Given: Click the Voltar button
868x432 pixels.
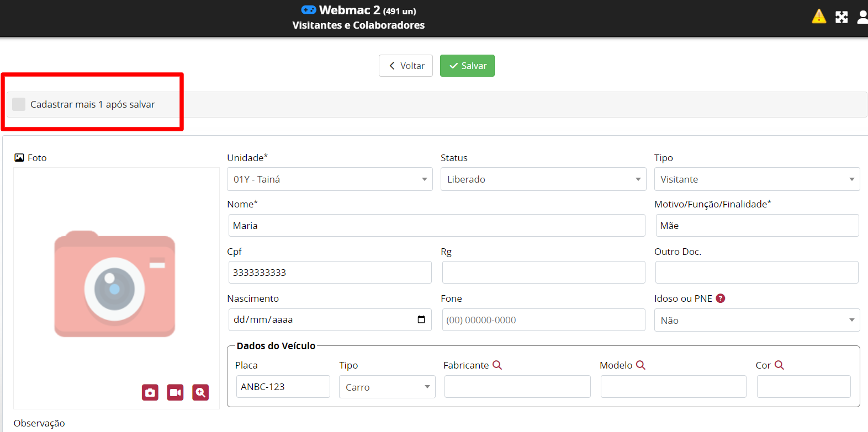Looking at the screenshot, I should coord(406,66).
